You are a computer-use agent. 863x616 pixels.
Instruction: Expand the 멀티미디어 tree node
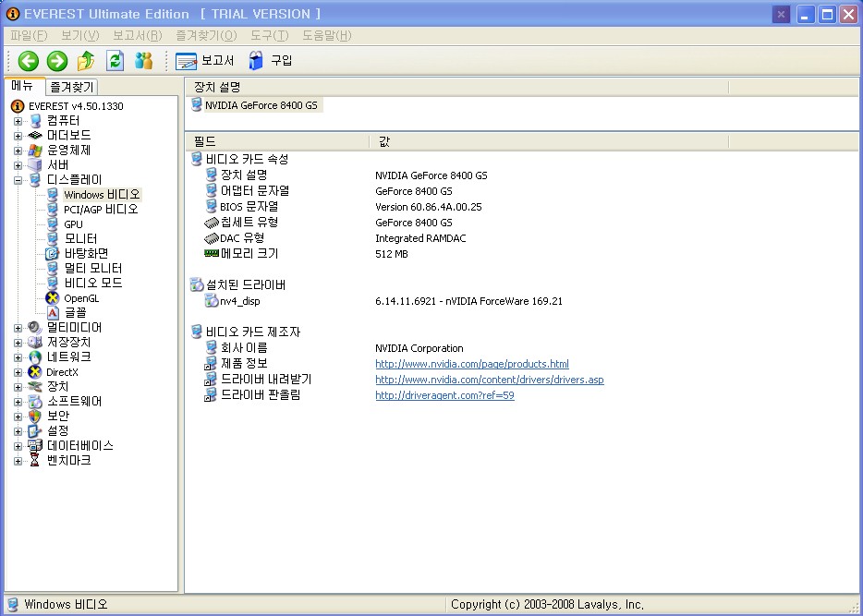pyautogui.click(x=18, y=329)
